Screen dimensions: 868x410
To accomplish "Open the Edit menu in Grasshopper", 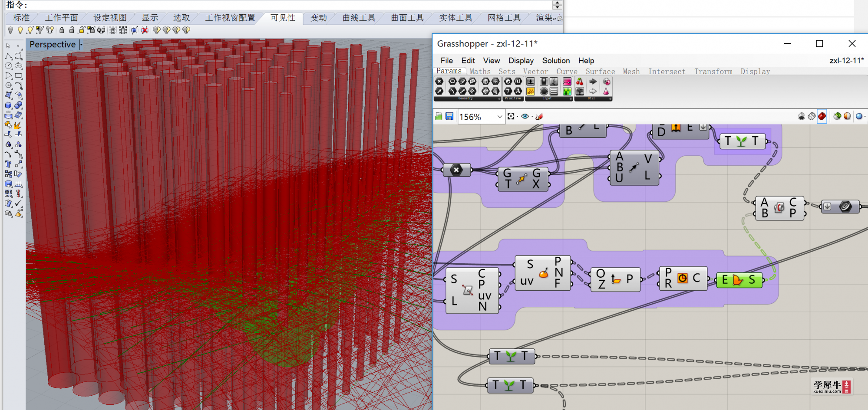I will click(468, 61).
